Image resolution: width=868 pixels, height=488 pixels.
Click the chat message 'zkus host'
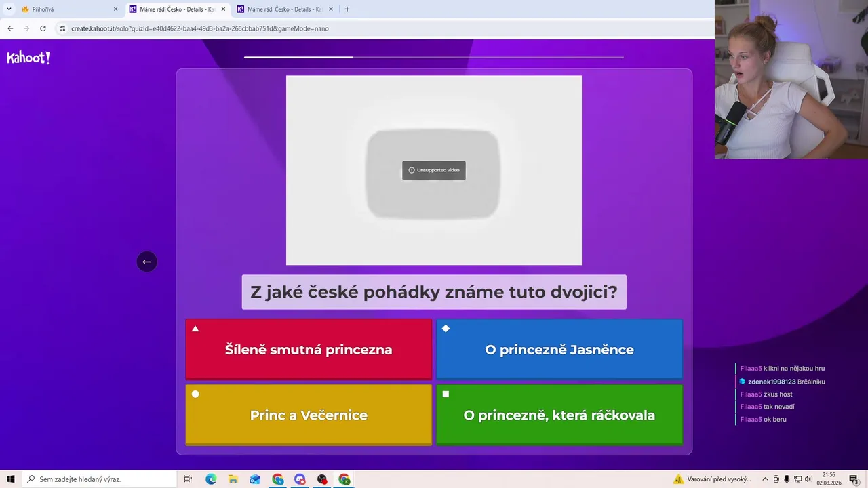pos(778,394)
